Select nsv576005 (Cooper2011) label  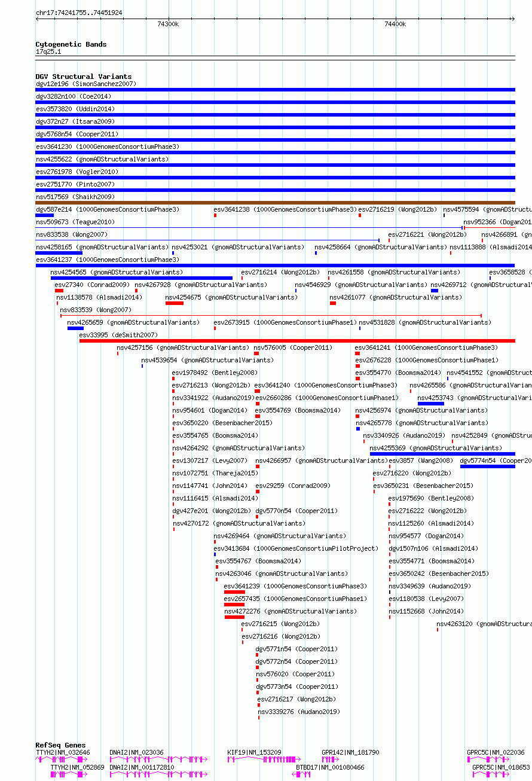tap(293, 347)
